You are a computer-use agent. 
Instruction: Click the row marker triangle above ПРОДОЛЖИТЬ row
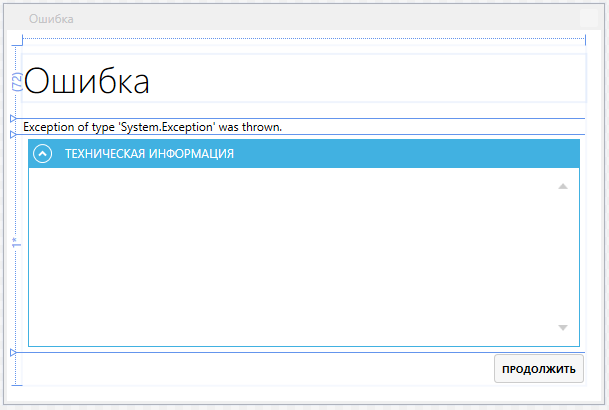[x=13, y=352]
